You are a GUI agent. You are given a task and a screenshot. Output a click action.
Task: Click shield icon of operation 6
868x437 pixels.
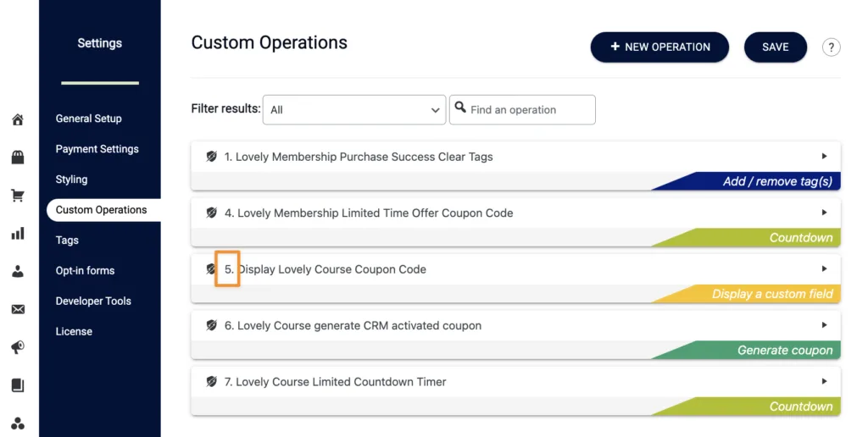pos(211,325)
